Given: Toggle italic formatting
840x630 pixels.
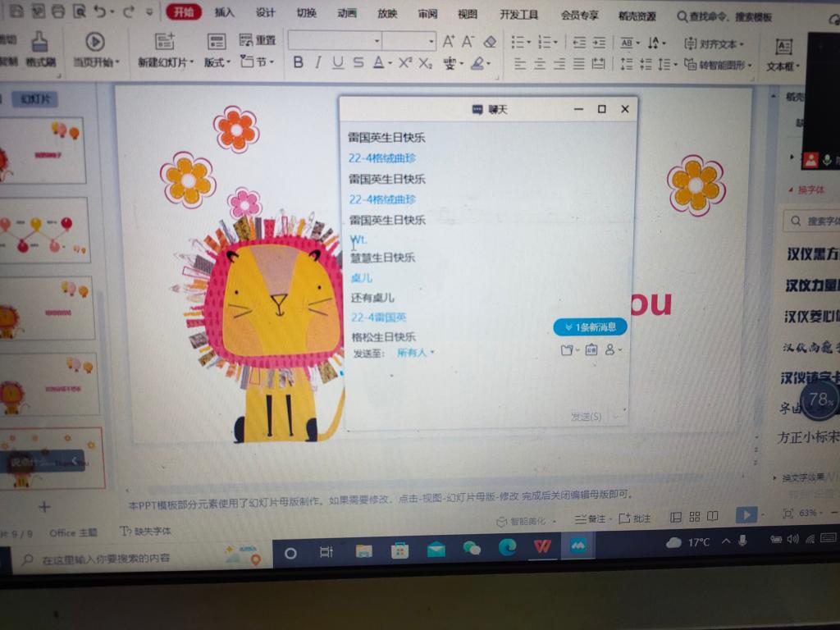Looking at the screenshot, I should 317,63.
